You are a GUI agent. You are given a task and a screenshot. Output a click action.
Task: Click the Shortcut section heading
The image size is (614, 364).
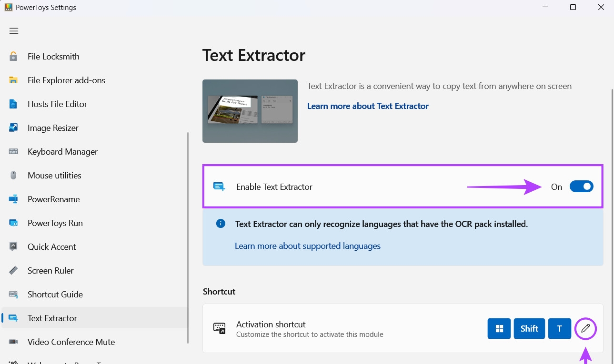[x=219, y=291]
